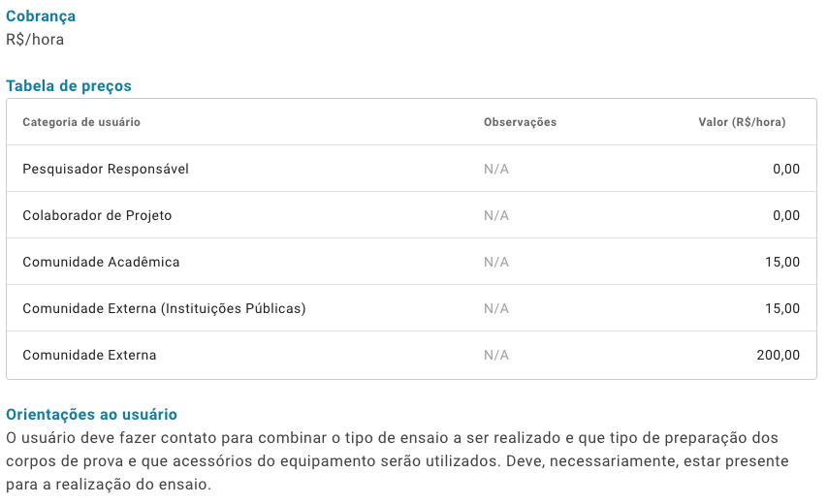Click the Categoria de usuário column header
Screen dimensions: 828x504
pos(81,122)
